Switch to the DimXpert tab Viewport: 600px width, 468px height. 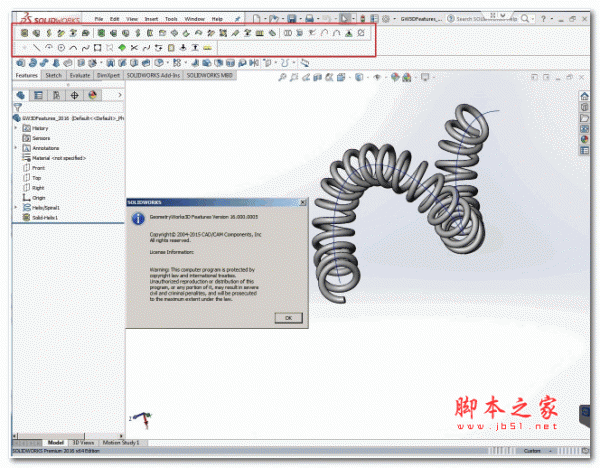[x=108, y=75]
